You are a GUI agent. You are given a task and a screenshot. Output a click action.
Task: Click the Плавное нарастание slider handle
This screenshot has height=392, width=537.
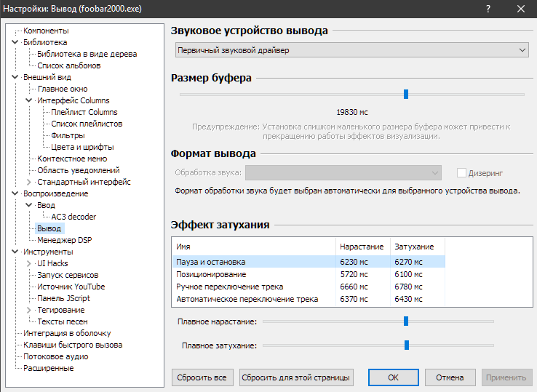click(x=406, y=321)
